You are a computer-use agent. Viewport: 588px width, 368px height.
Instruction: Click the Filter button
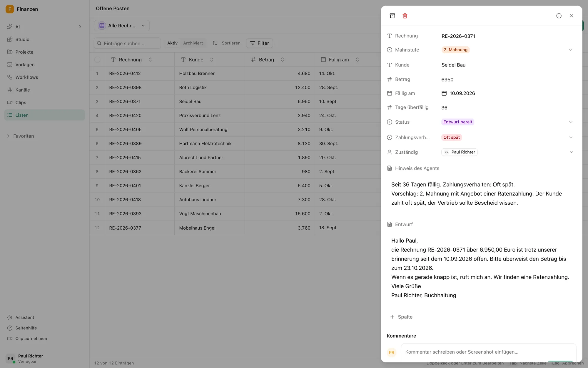259,43
